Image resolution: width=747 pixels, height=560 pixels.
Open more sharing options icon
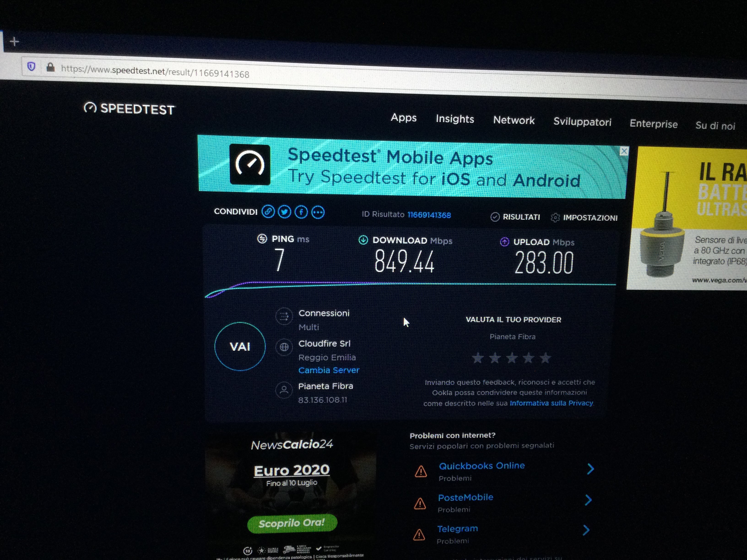318,213
